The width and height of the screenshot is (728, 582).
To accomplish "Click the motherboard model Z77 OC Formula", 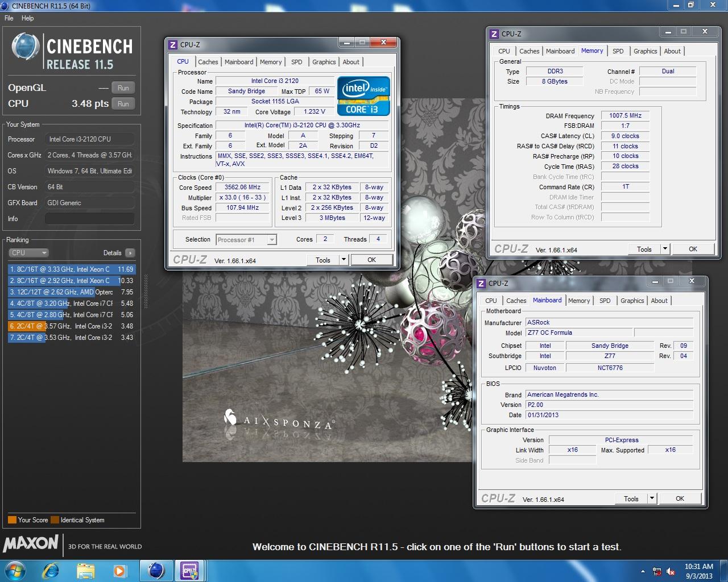I will 578,332.
